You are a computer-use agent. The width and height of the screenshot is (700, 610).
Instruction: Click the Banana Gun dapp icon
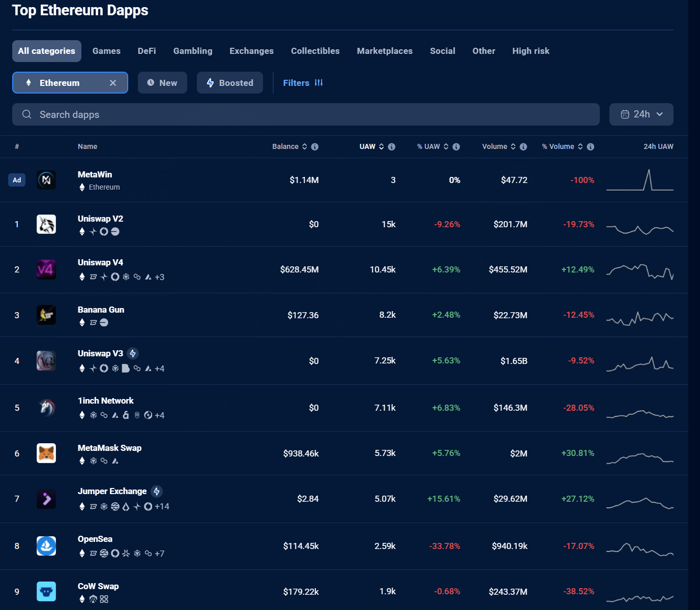pyautogui.click(x=46, y=315)
